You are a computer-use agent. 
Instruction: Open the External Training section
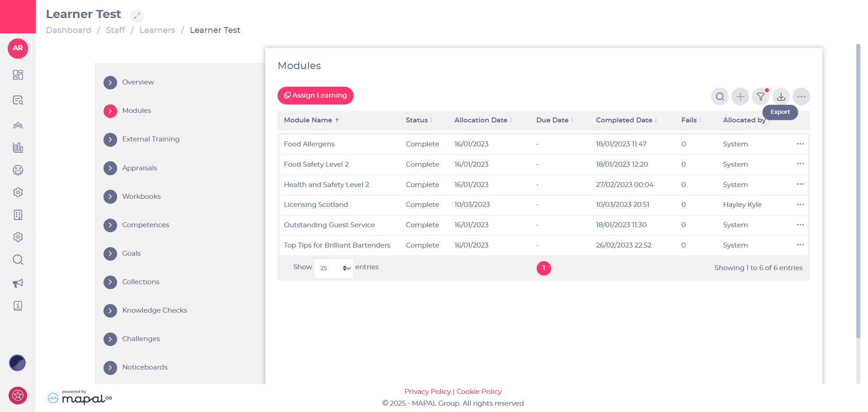click(151, 139)
